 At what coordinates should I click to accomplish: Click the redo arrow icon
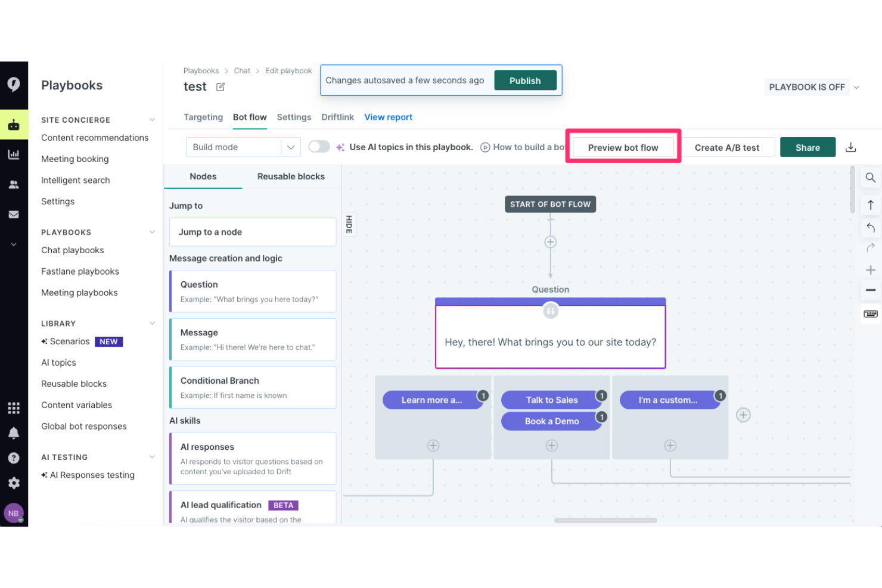(871, 248)
